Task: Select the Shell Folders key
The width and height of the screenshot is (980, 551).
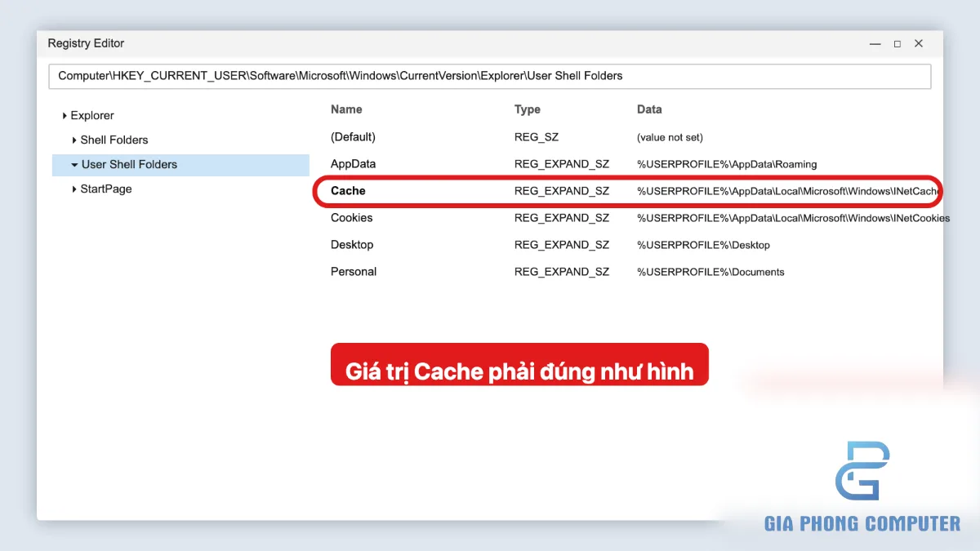Action: pyautogui.click(x=114, y=140)
